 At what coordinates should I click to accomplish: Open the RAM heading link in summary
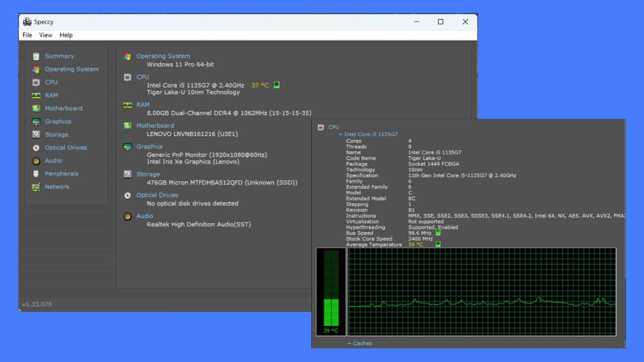(x=143, y=105)
